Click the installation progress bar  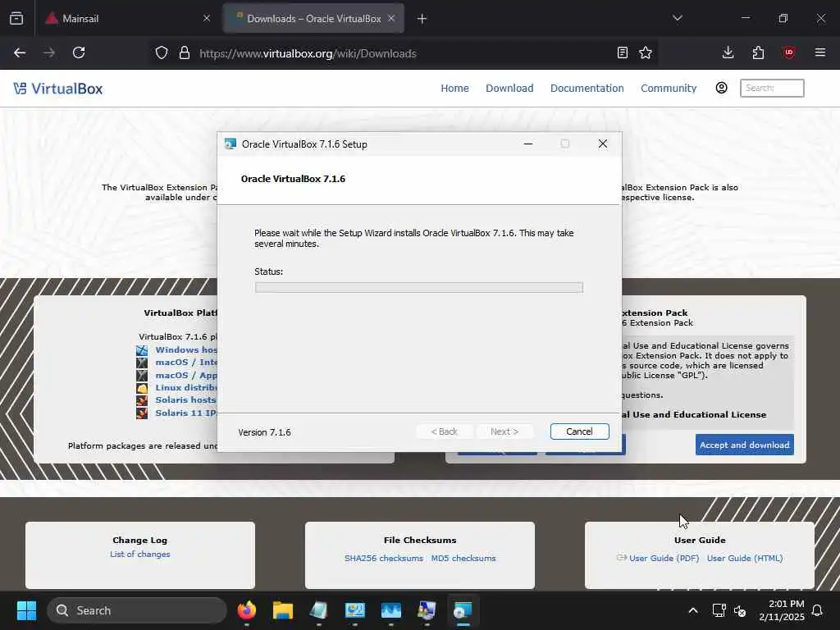click(418, 288)
